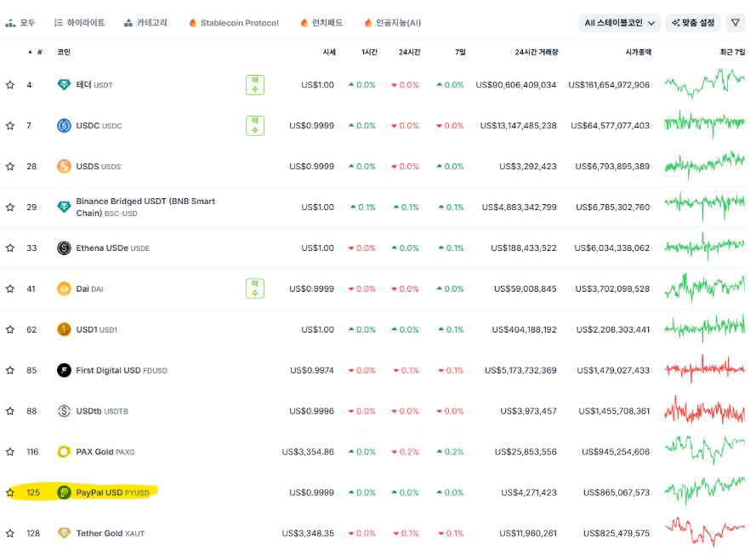Click the First Digital USD logo
Screen dimensions: 756x558
pos(64,370)
